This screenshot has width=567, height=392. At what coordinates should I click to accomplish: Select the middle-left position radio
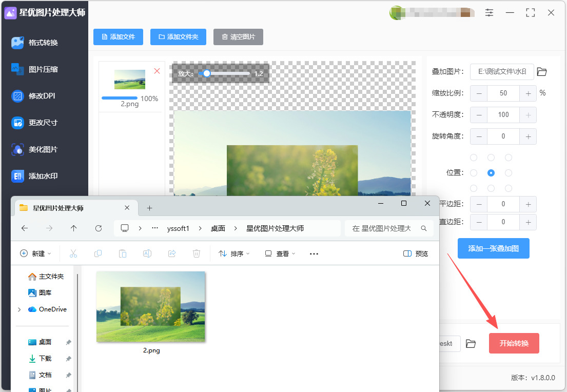point(474,173)
